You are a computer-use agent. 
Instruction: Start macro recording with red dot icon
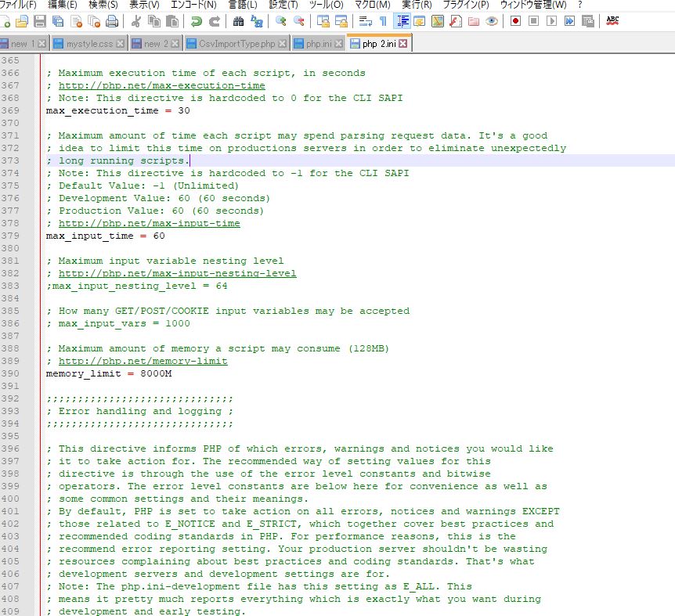[x=515, y=21]
